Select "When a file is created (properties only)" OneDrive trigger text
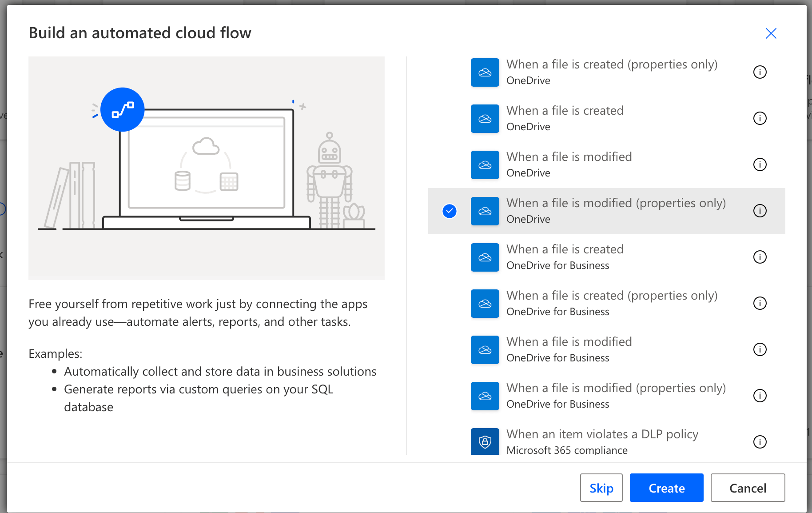Viewport: 812px width, 513px height. [x=612, y=64]
